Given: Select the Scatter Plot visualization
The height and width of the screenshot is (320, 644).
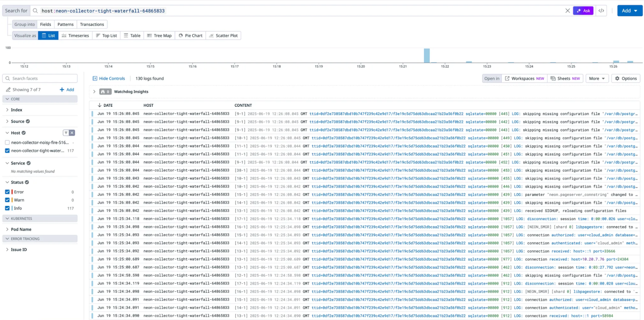Looking at the screenshot, I should 223,35.
